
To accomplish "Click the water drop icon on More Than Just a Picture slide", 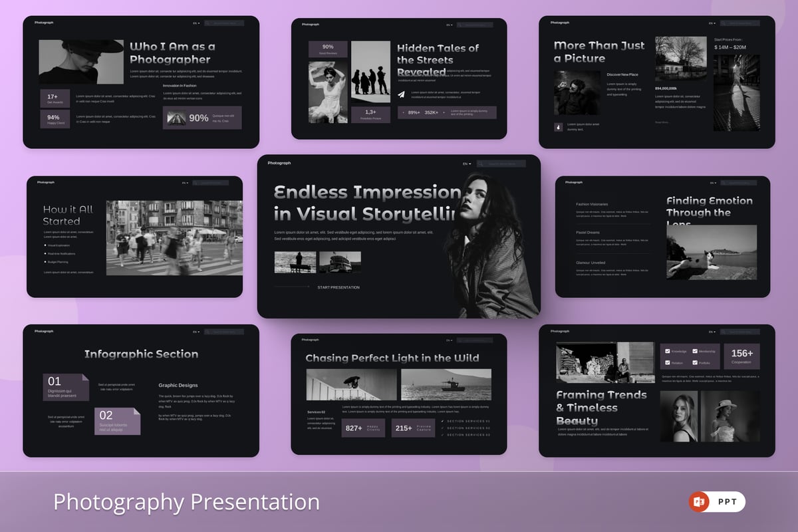I will pos(557,126).
